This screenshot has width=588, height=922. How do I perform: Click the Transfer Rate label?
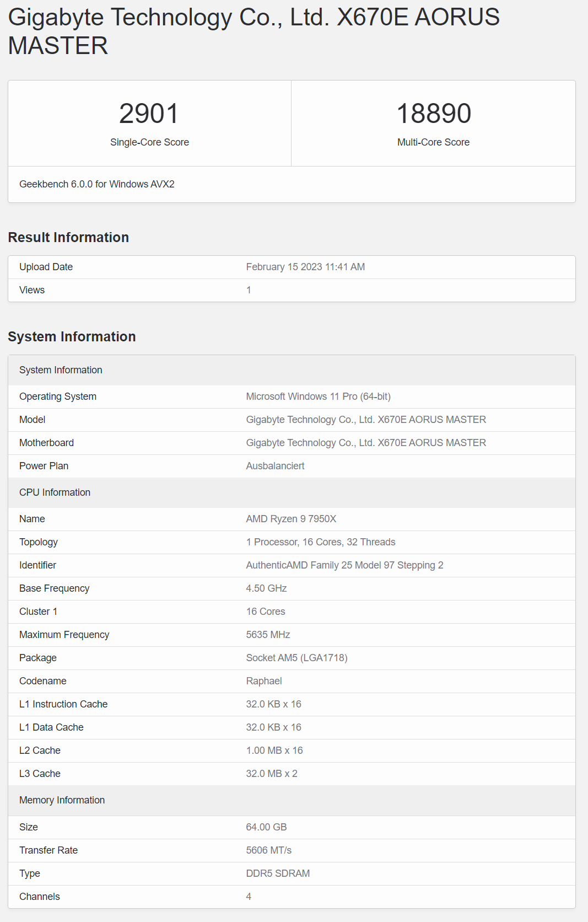pyautogui.click(x=48, y=850)
